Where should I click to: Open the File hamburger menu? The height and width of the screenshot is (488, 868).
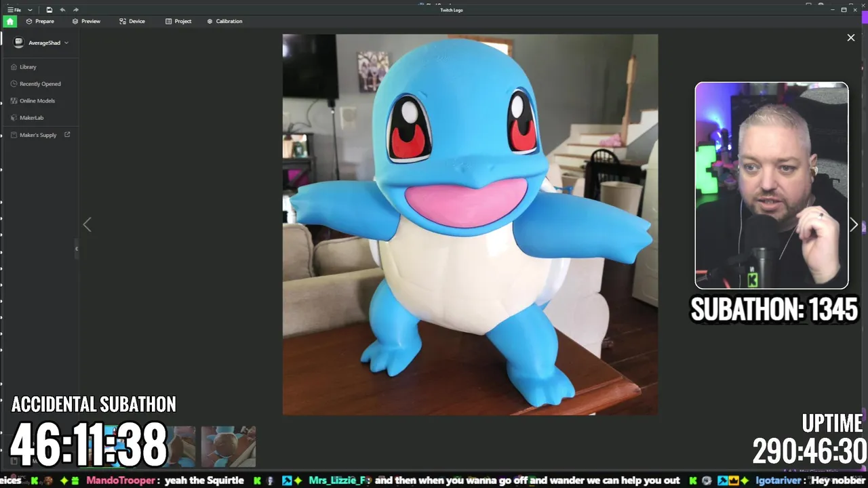(14, 9)
